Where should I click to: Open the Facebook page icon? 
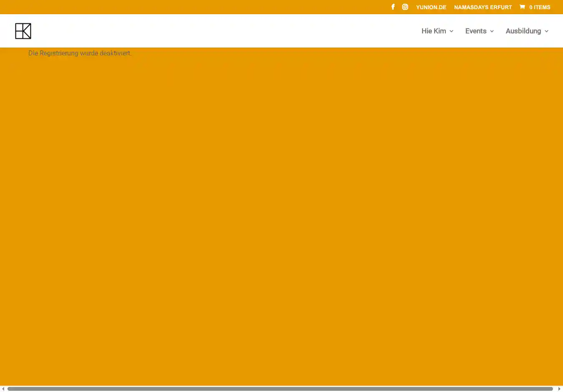point(393,7)
